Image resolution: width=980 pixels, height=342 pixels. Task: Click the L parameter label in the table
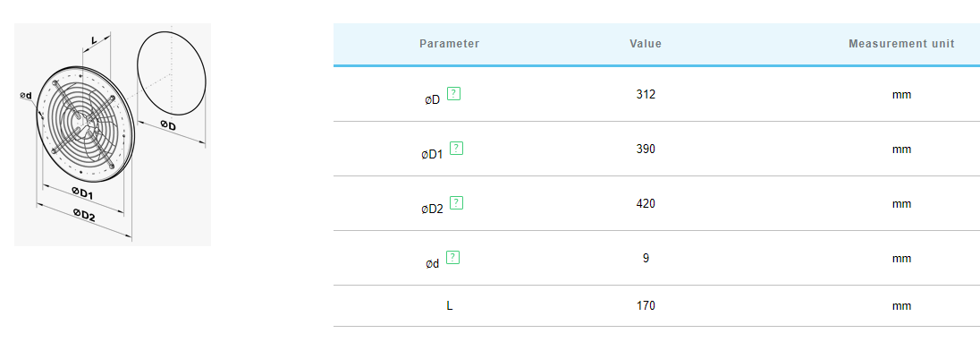[x=450, y=305]
